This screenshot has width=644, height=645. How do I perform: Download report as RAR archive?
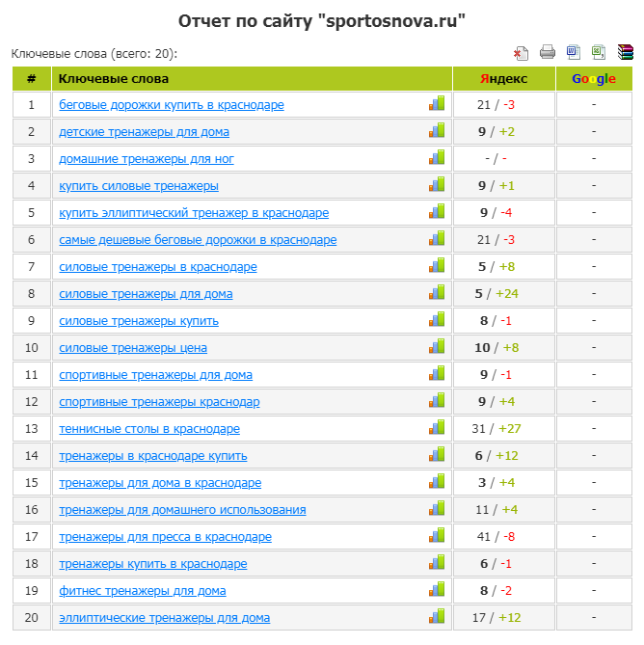[x=625, y=53]
